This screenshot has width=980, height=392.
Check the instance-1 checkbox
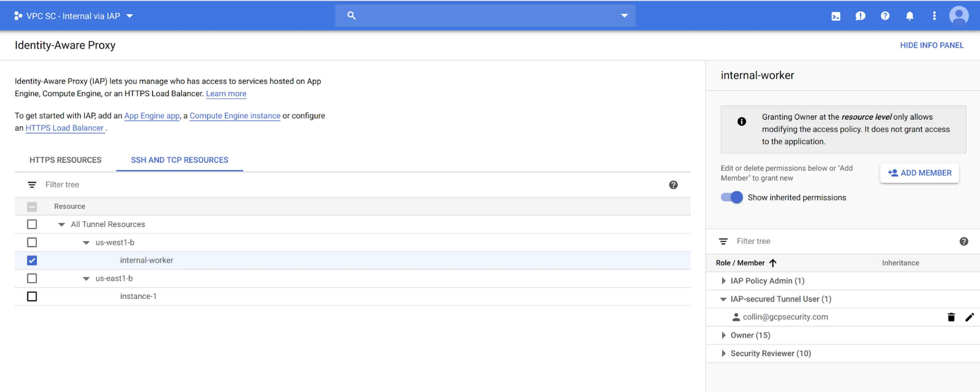tap(32, 297)
